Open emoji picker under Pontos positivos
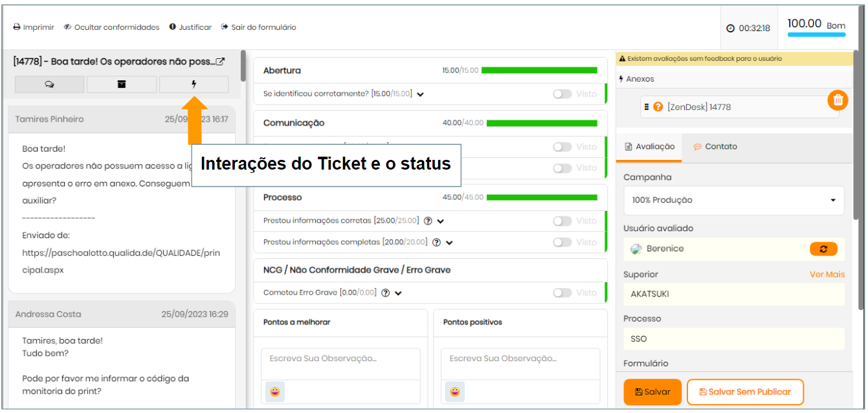868x413 pixels. click(x=455, y=392)
